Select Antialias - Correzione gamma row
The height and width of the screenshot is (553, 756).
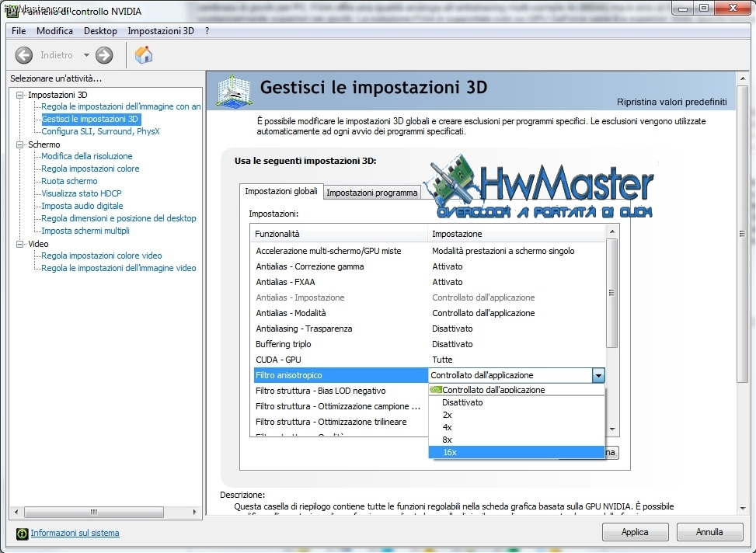pyautogui.click(x=429, y=266)
